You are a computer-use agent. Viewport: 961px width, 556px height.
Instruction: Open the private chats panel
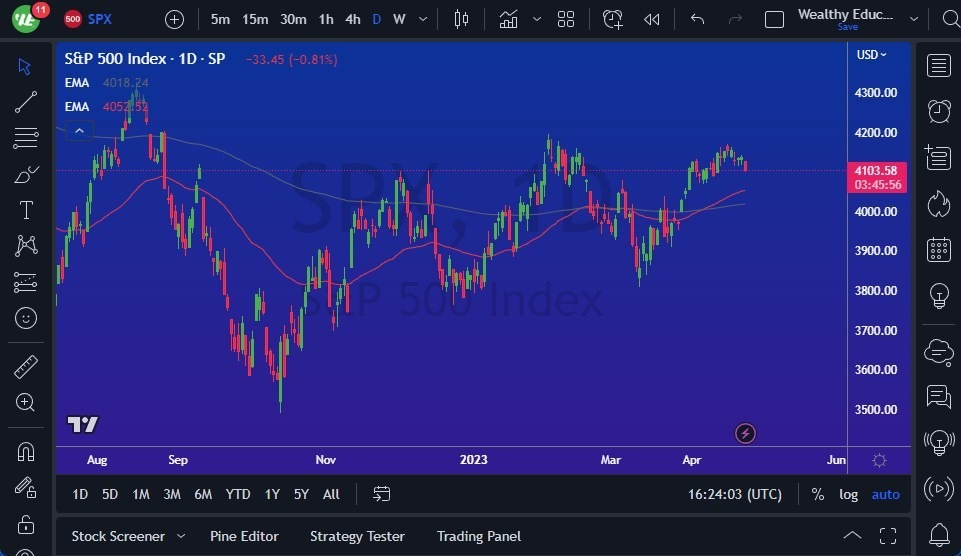939,397
